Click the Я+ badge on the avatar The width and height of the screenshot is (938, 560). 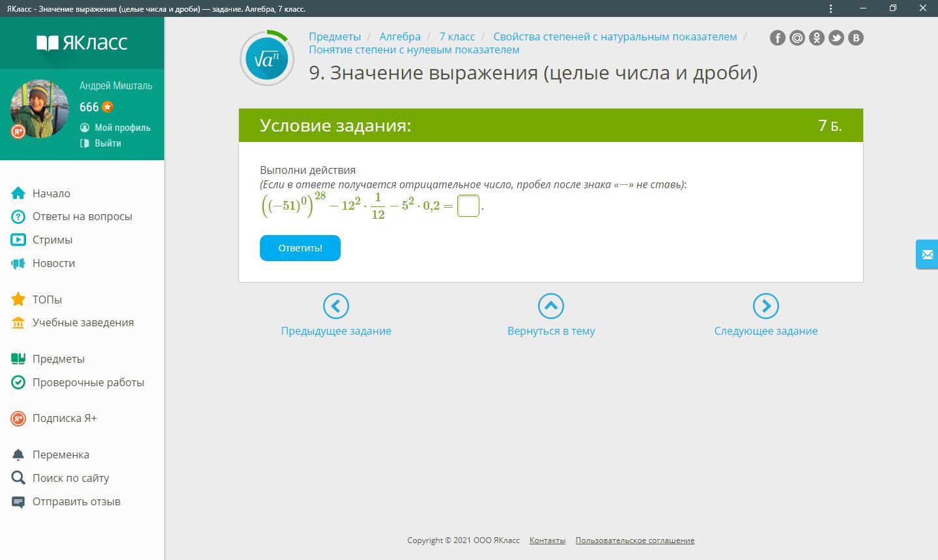pos(18,132)
